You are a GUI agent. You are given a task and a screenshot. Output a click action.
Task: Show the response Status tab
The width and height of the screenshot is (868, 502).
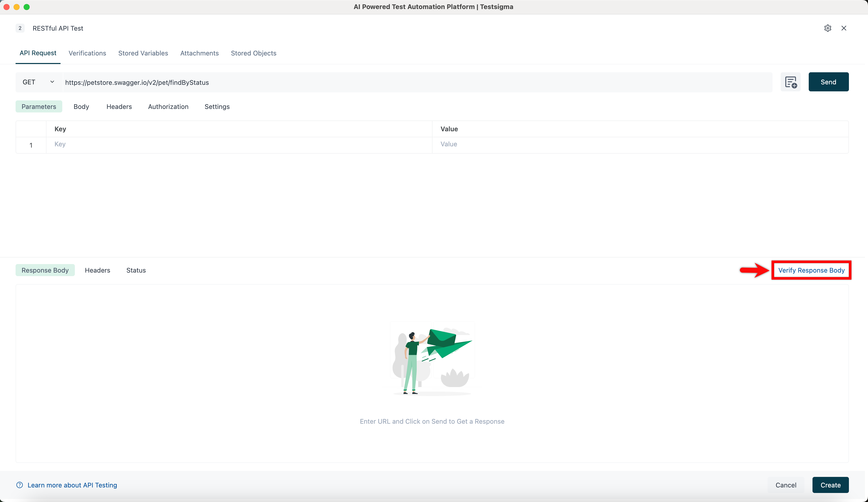point(136,270)
